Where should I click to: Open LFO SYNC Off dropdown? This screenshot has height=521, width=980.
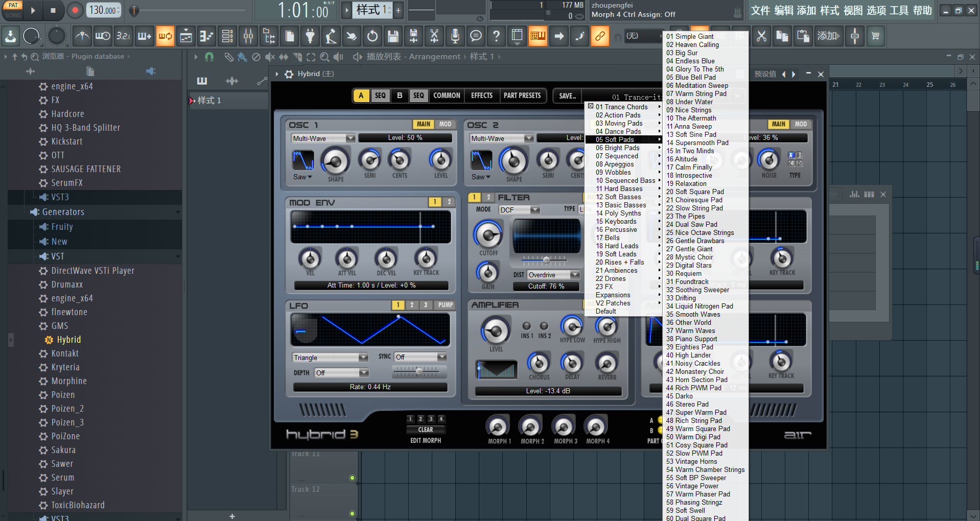tap(421, 357)
